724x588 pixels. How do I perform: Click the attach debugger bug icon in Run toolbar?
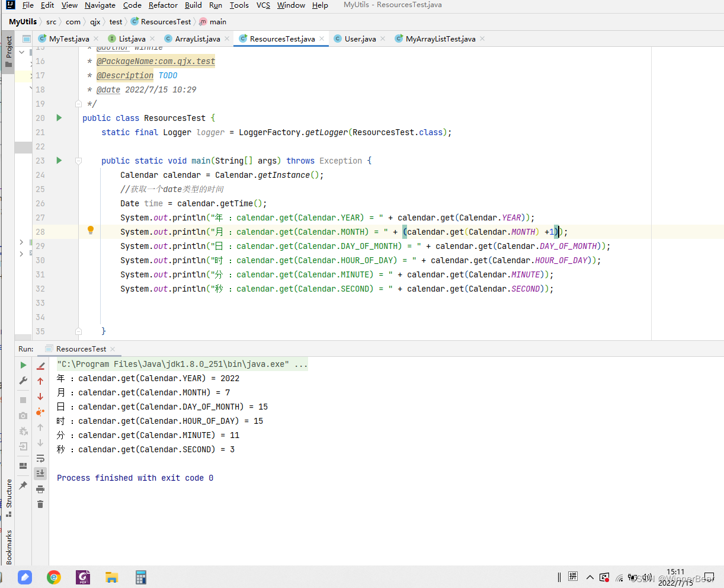24,431
